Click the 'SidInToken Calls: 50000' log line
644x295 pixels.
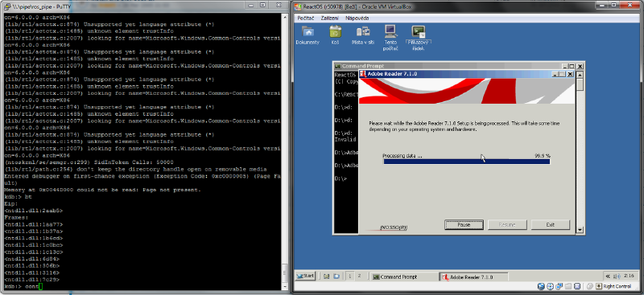pyautogui.click(x=89, y=162)
